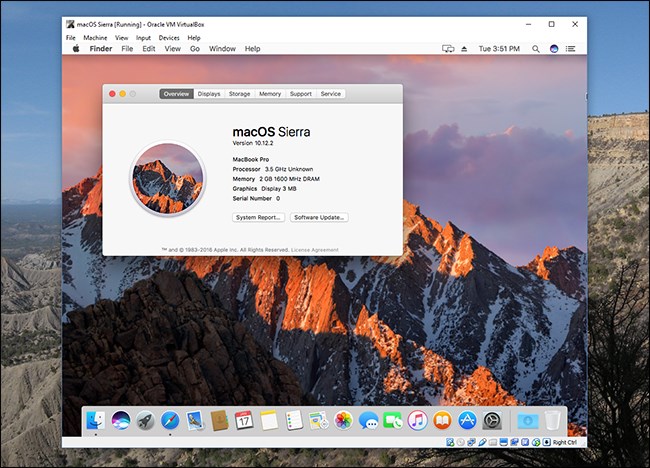Click the Software Update button
This screenshot has height=468, width=650.
(319, 217)
